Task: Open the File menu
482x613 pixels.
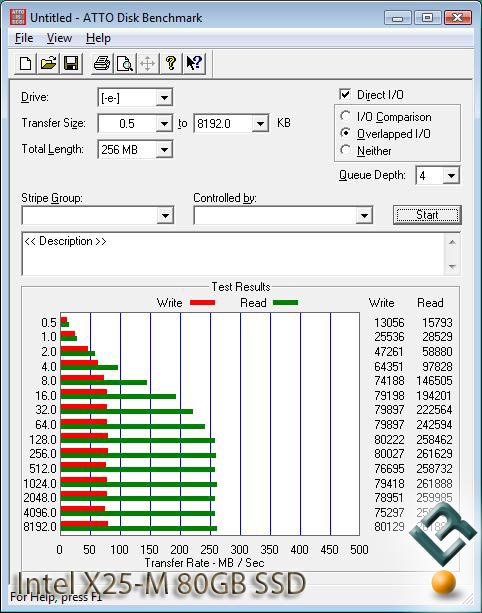Action: tap(24, 38)
